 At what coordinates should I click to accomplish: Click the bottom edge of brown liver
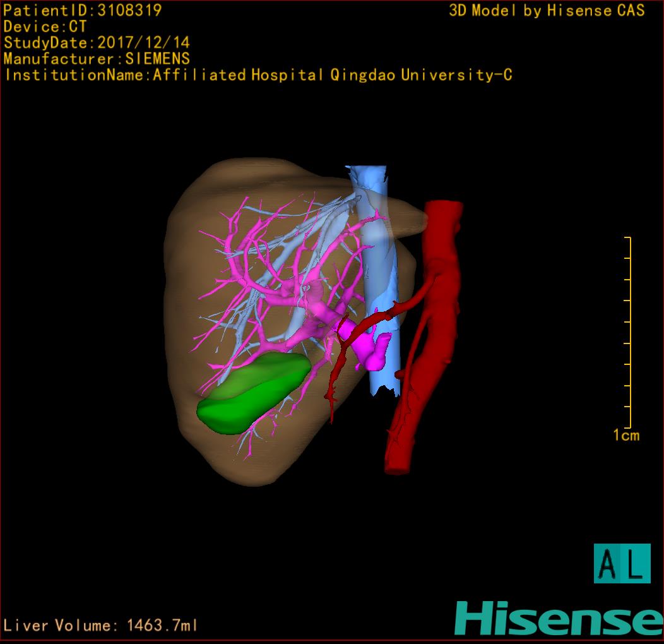(x=252, y=479)
